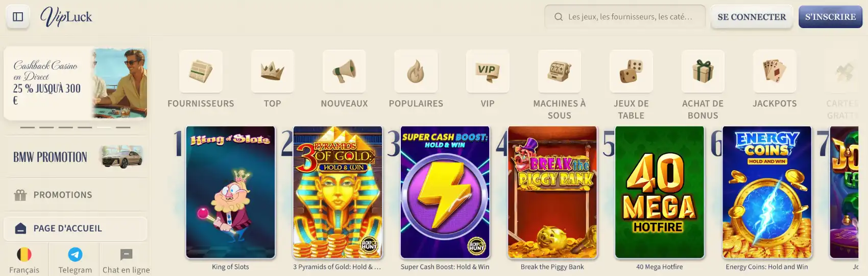868x276 pixels.
Task: Open Machines à sous slot icon
Action: pos(560,72)
